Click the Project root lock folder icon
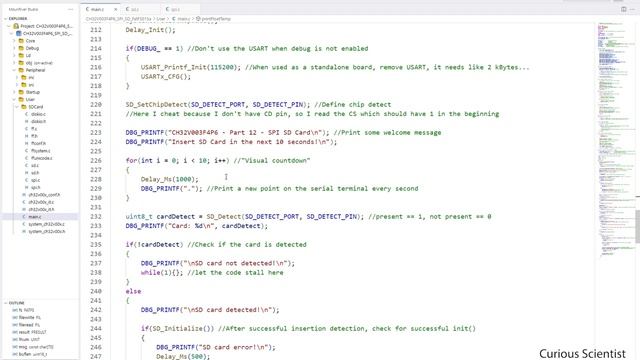The height and width of the screenshot is (360, 640). pyautogui.click(x=16, y=26)
